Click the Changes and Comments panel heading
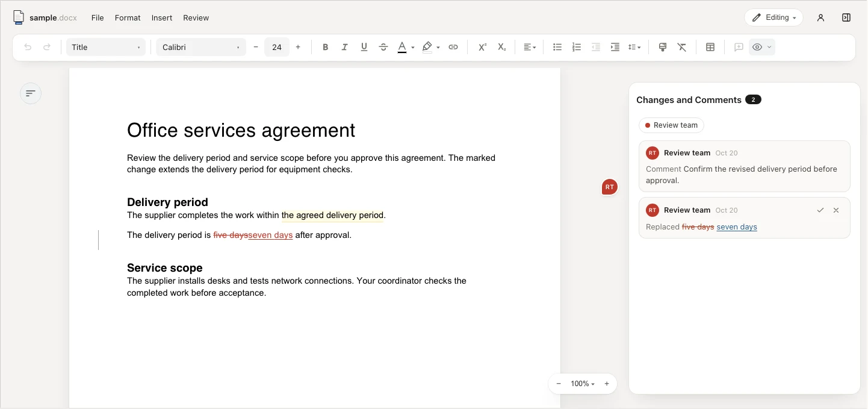Screen dimensions: 868x409 pos(689,100)
